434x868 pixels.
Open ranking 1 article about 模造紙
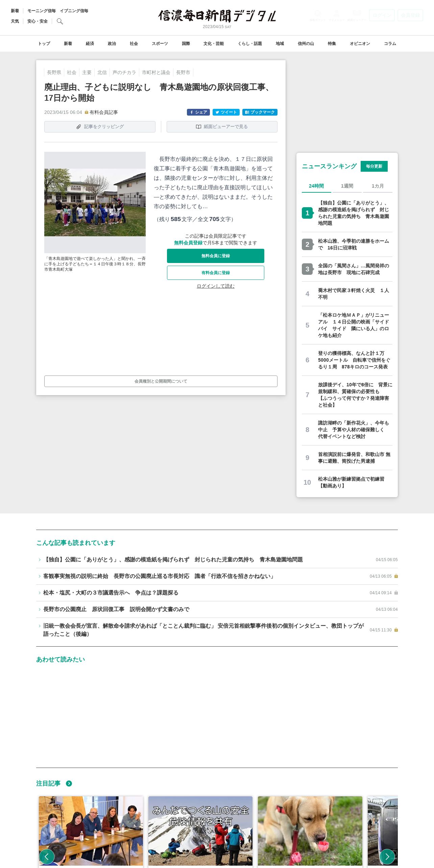[x=347, y=213]
